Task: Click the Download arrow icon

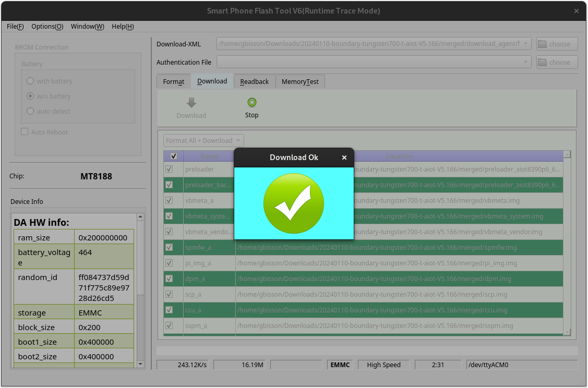Action: (x=191, y=102)
